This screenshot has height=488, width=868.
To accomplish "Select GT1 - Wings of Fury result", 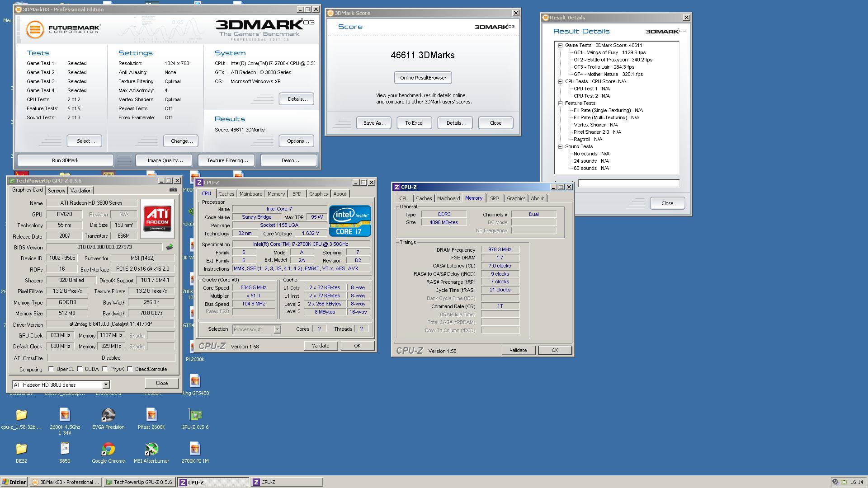I will 609,52.
